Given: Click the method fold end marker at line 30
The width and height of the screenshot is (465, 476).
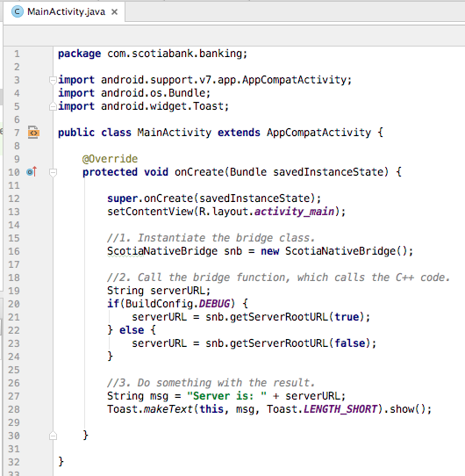Looking at the screenshot, I should tap(53, 436).
